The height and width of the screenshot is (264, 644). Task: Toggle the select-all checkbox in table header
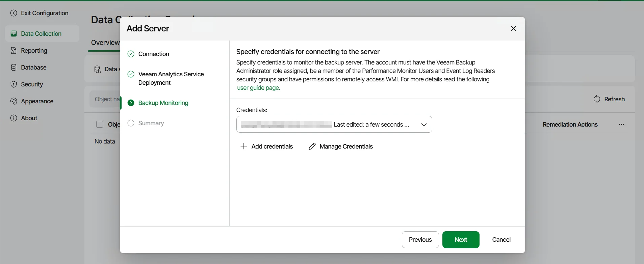[100, 125]
